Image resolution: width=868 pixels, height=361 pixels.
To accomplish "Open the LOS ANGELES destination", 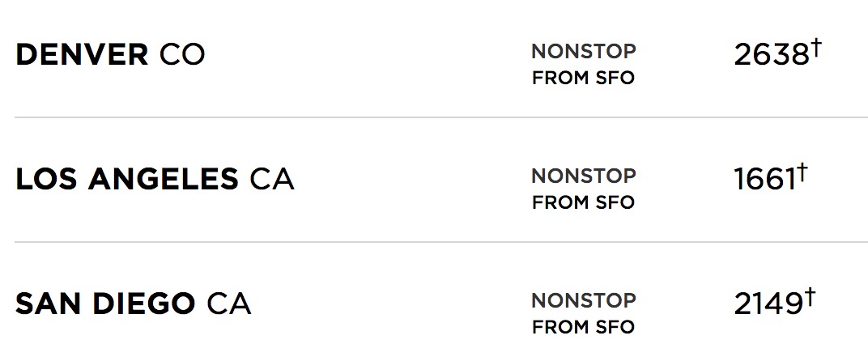I will tap(126, 180).
